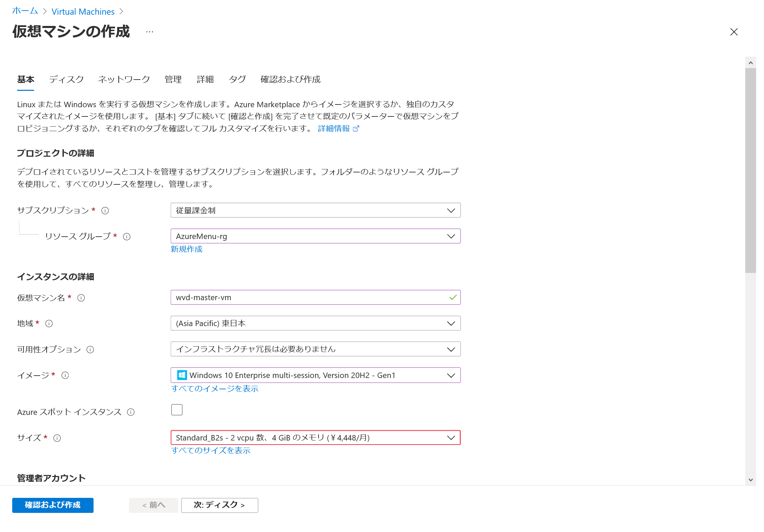Click the subscription info icon
This screenshot has height=532, width=764.
point(105,211)
